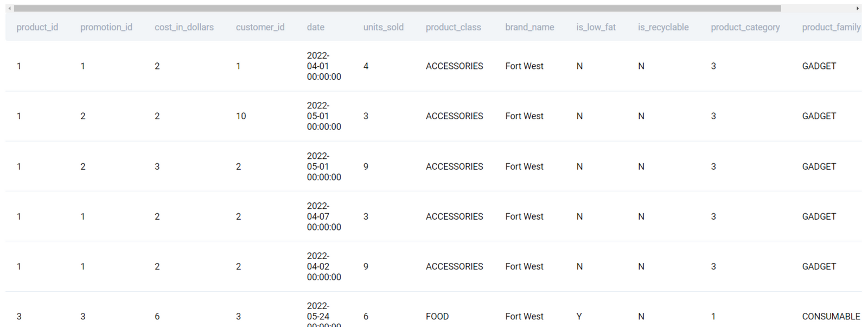Click the right scroll arrow icon

(858, 9)
